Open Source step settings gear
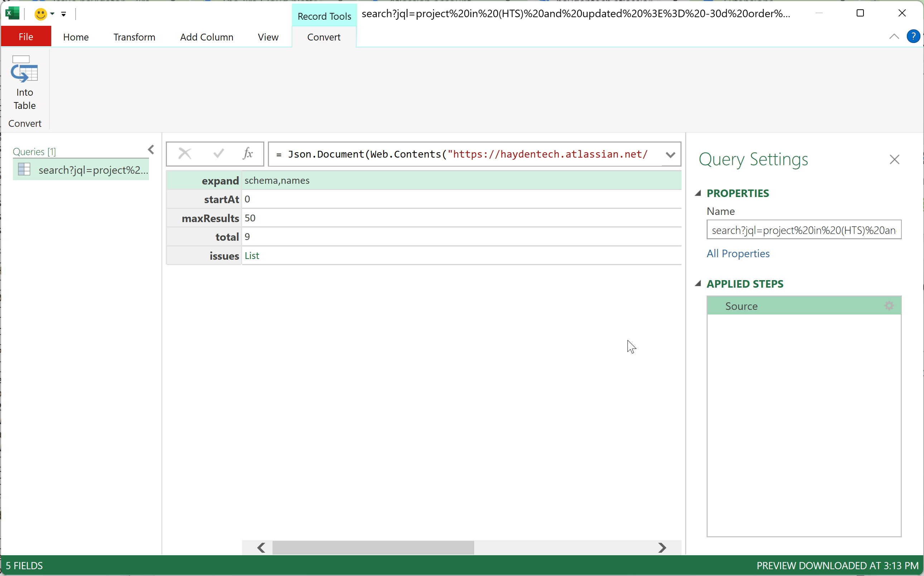 [889, 306]
